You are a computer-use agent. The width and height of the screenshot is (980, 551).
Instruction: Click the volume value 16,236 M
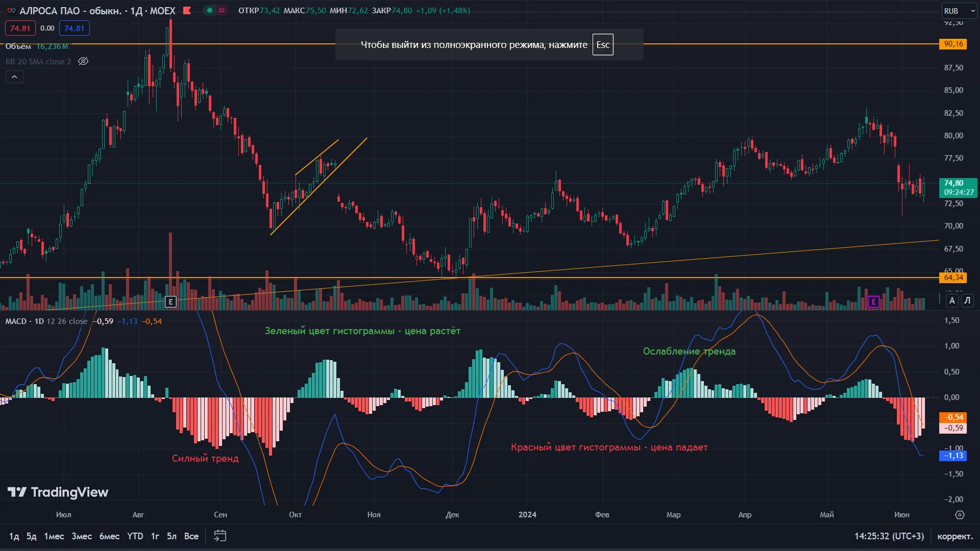coord(52,46)
